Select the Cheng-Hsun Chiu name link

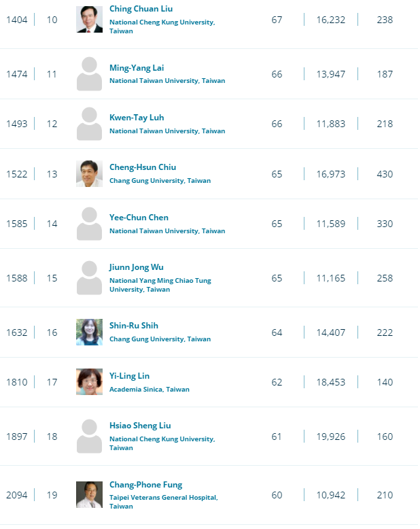point(143,167)
